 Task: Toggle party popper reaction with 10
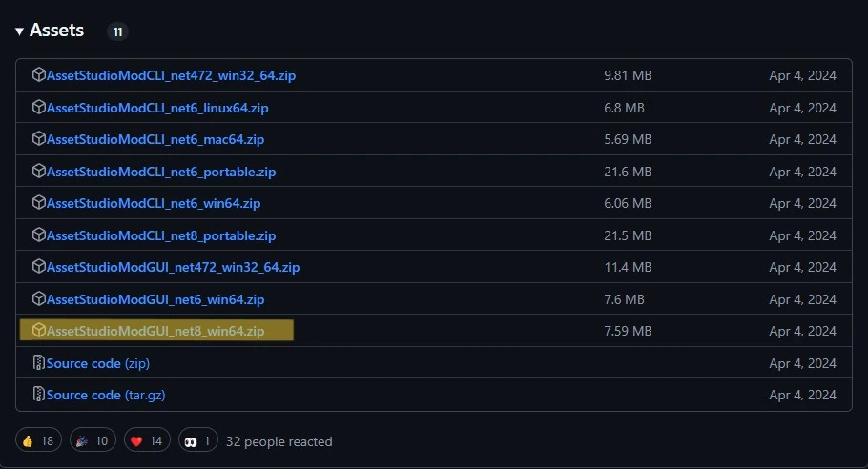pyautogui.click(x=93, y=440)
